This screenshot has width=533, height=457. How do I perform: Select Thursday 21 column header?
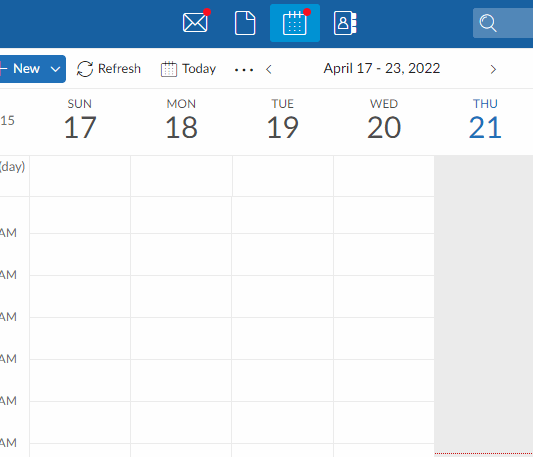coord(485,119)
